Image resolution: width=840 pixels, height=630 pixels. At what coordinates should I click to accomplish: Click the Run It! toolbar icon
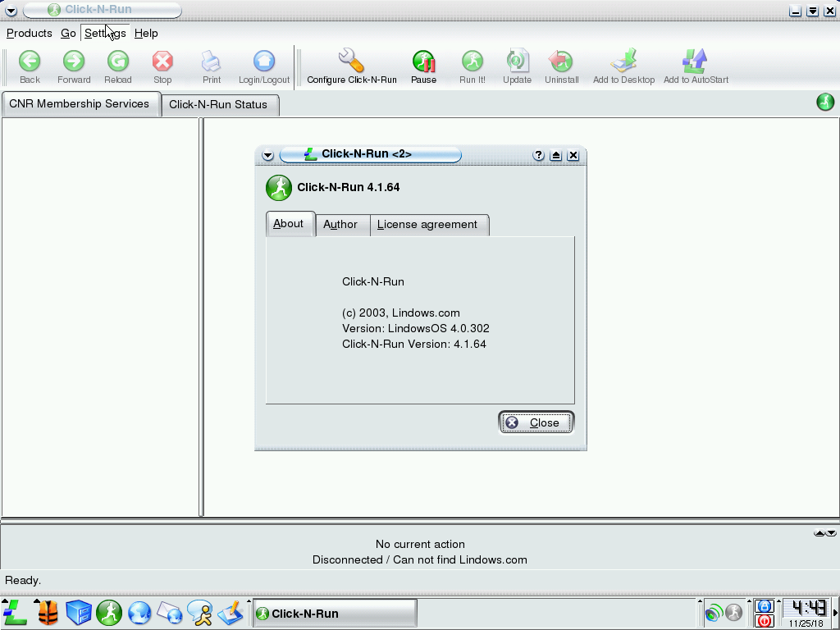click(x=472, y=61)
